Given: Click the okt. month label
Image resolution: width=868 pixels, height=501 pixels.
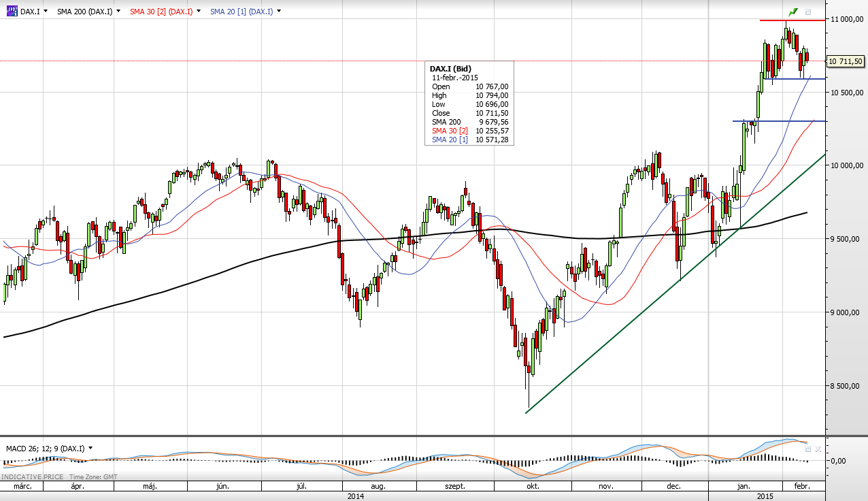Looking at the screenshot, I should point(532,487).
